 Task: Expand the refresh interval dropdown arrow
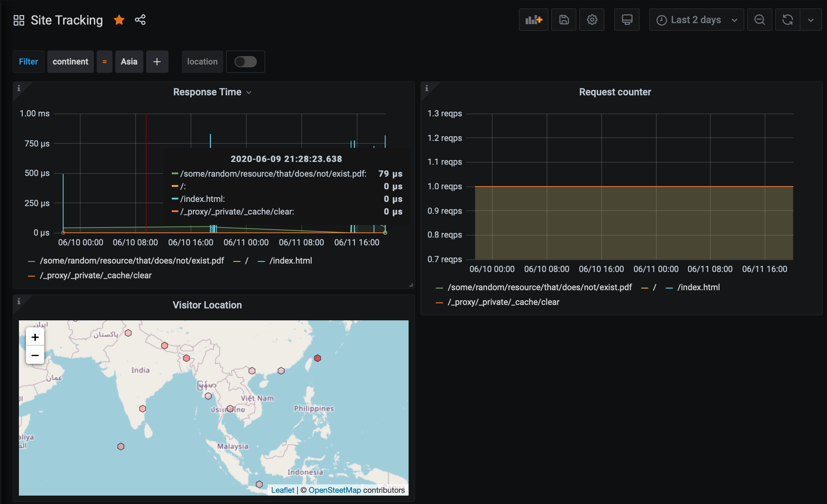[x=811, y=20]
